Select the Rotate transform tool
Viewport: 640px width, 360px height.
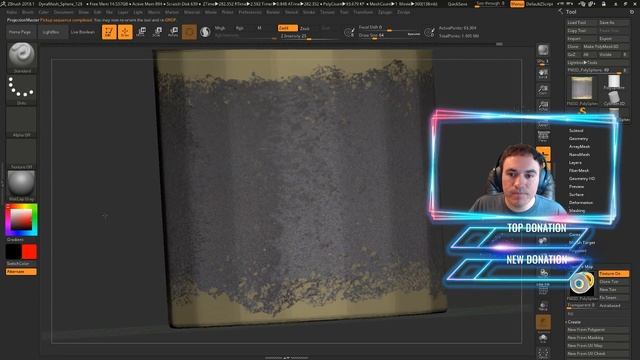(x=173, y=32)
